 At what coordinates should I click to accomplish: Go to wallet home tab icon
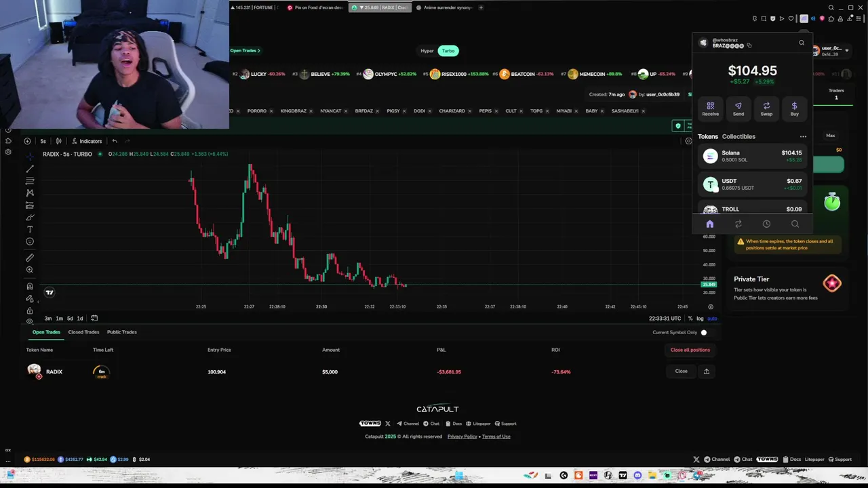(x=710, y=224)
